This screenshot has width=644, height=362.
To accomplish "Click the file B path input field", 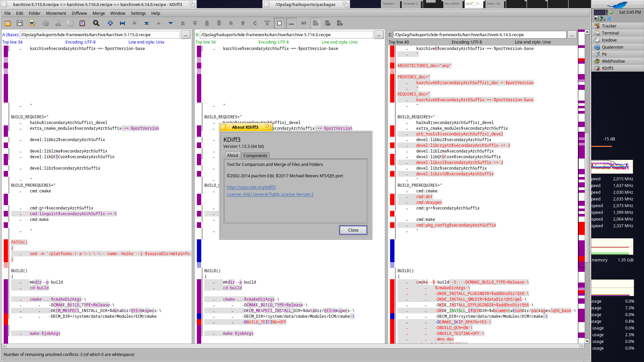I will tap(287, 35).
